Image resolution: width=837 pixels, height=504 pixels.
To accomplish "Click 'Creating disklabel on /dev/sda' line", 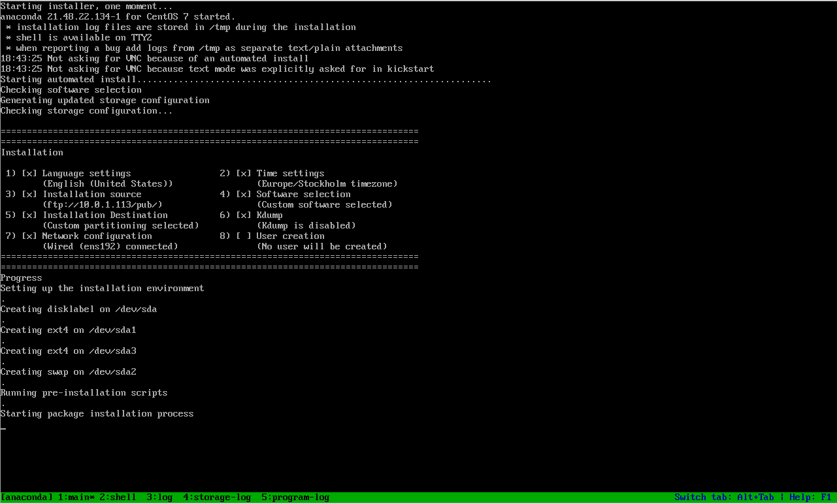I will pos(78,309).
